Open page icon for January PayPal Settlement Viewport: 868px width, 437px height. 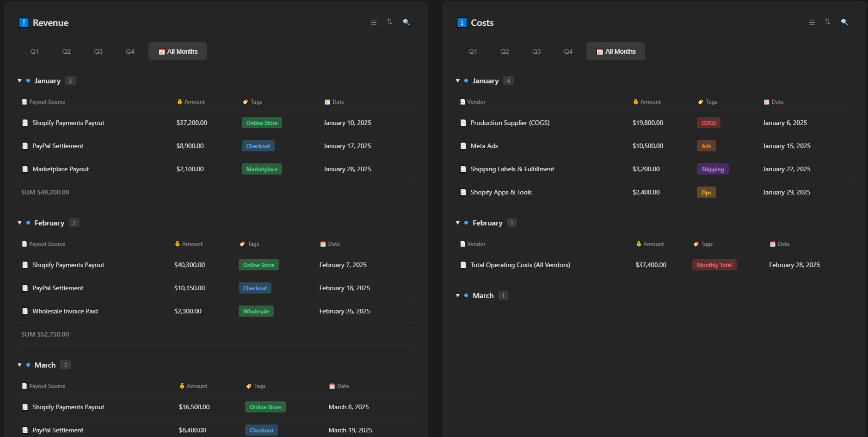(25, 146)
